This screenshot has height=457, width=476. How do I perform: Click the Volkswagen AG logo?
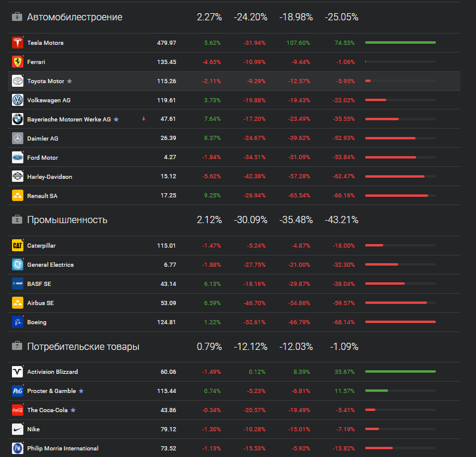(x=17, y=100)
